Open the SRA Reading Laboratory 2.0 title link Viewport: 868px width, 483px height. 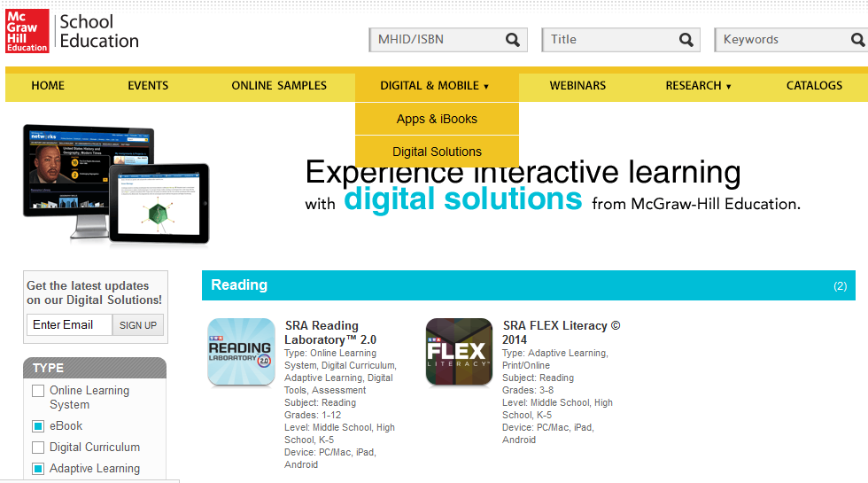(330, 333)
